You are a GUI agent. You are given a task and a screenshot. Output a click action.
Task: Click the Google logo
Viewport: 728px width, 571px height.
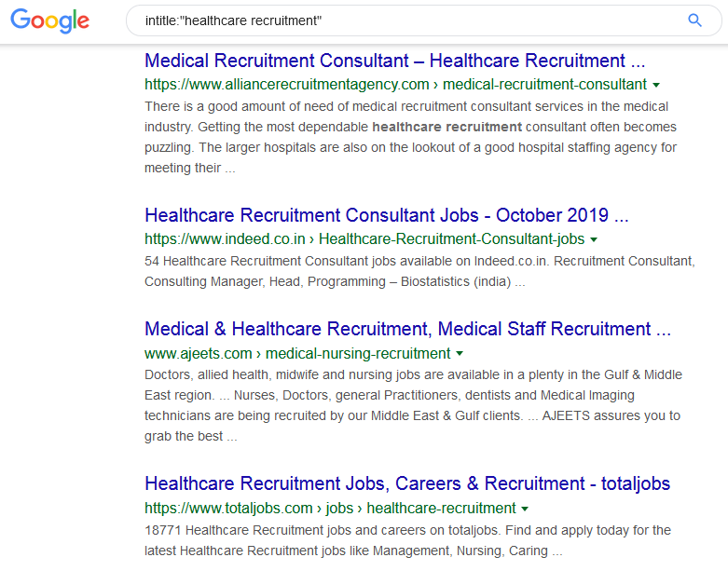click(49, 20)
